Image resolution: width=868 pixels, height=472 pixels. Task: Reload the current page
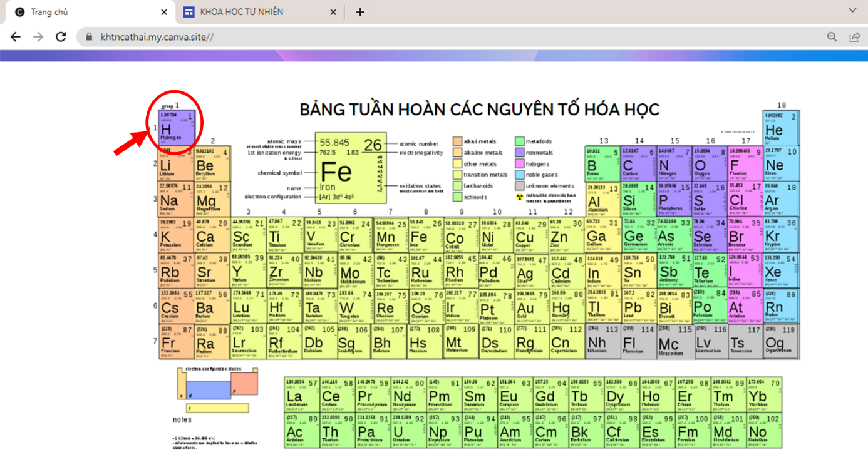[61, 37]
